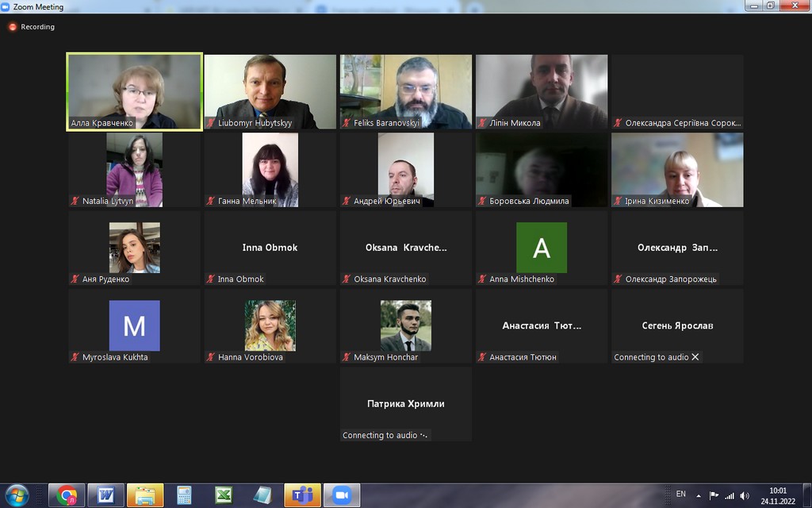
Task: Click the muted mic icon for Liubomyr Hubytskyy
Action: (x=211, y=123)
